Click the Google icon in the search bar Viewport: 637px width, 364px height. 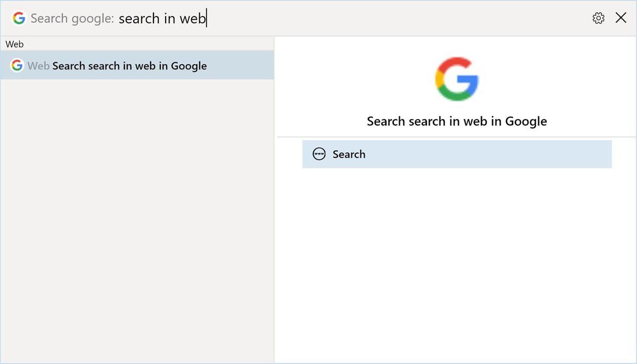point(19,18)
